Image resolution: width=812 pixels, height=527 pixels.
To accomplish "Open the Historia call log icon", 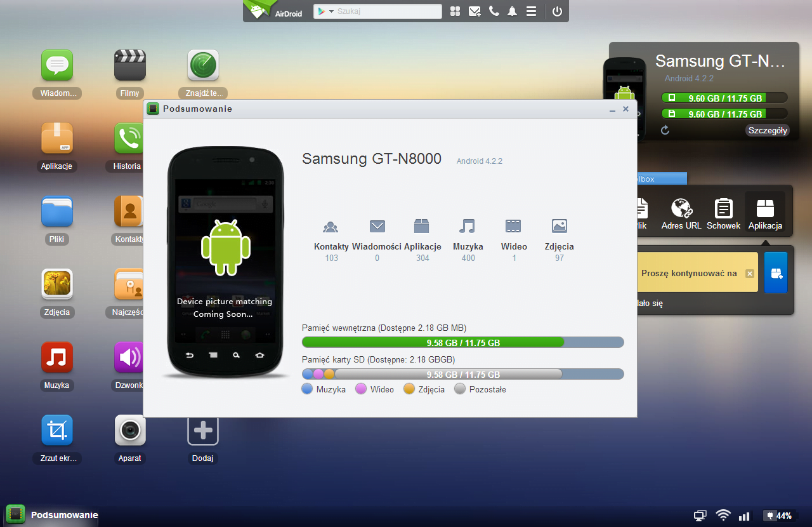I will coord(129,138).
